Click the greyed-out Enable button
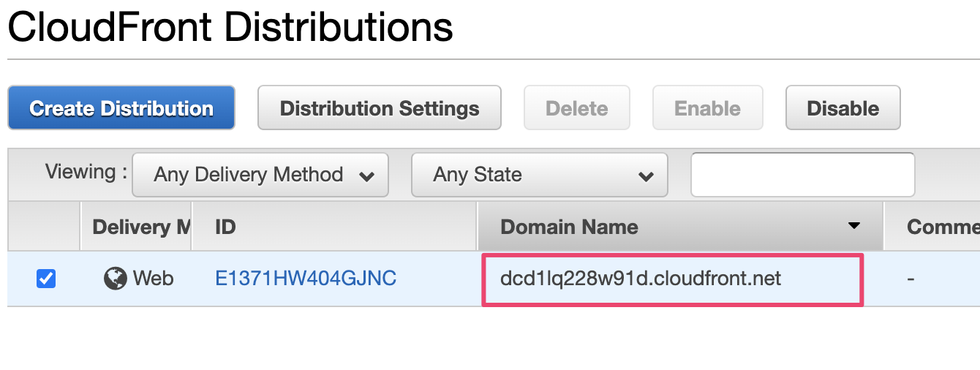The height and width of the screenshot is (370, 980). 707,108
